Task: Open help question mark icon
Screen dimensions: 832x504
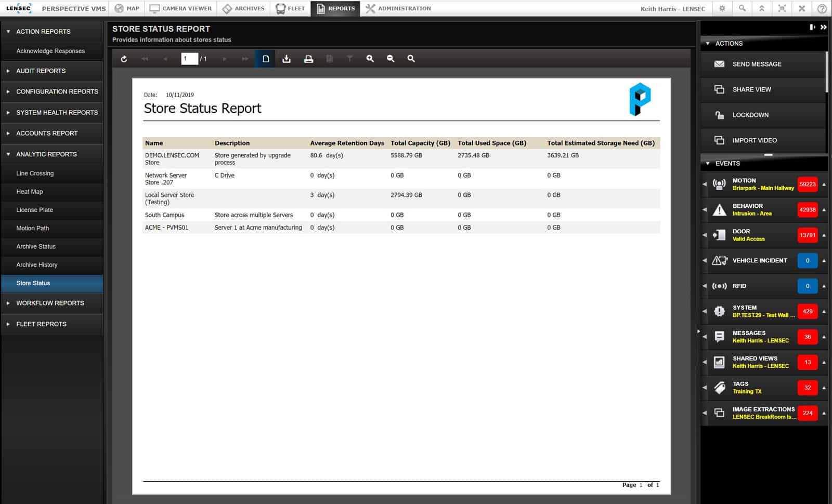Action: click(x=822, y=8)
